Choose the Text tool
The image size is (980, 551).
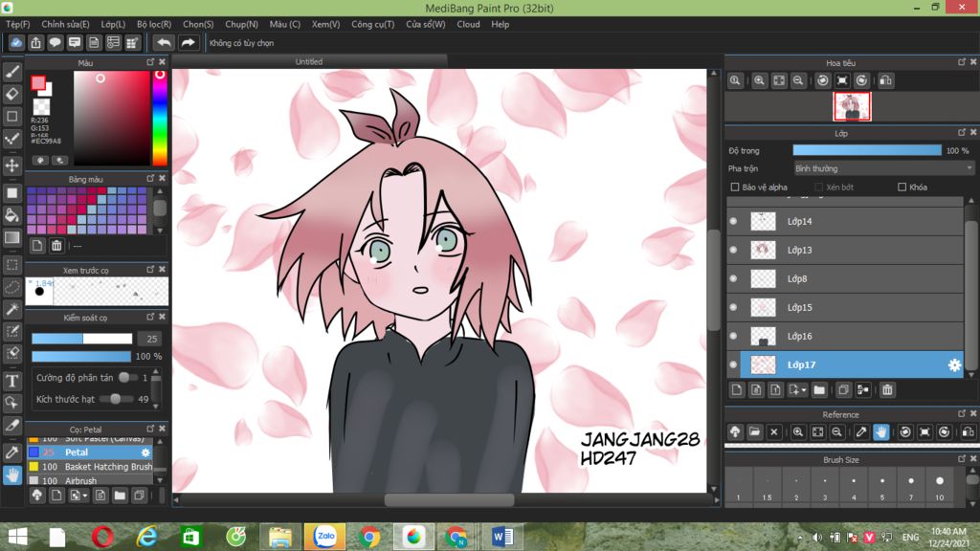click(x=11, y=381)
